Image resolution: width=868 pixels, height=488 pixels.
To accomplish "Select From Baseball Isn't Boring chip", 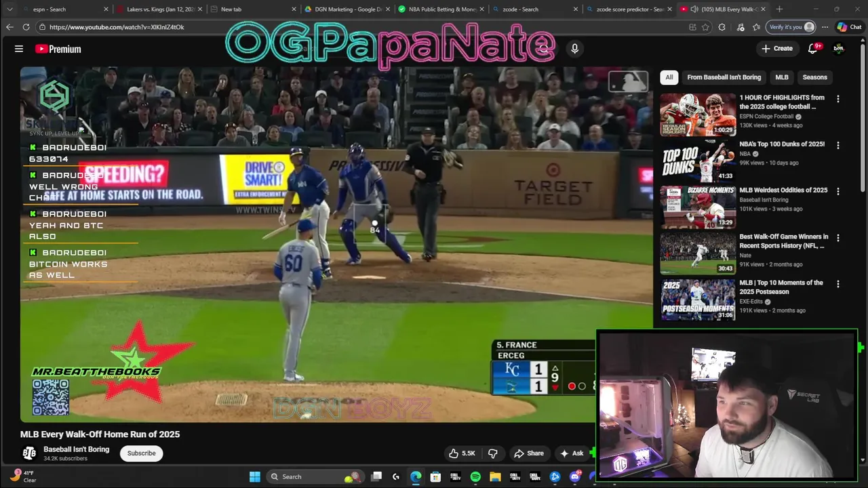I will click(724, 77).
